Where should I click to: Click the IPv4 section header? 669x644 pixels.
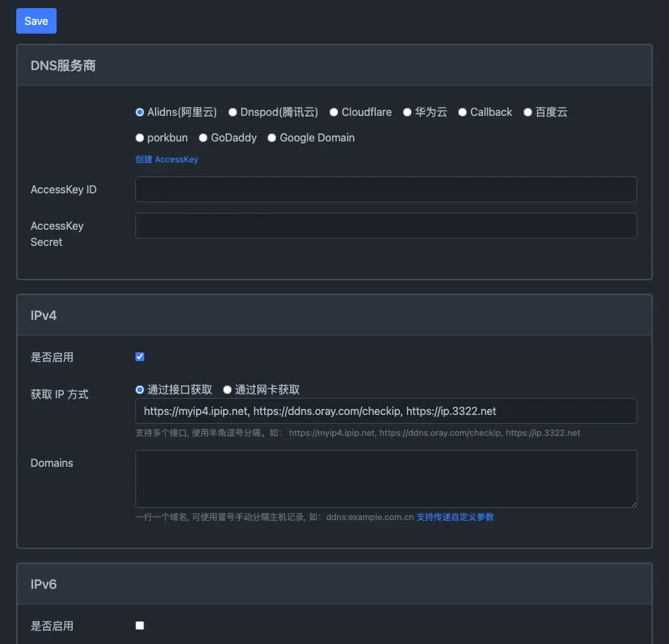(334, 315)
